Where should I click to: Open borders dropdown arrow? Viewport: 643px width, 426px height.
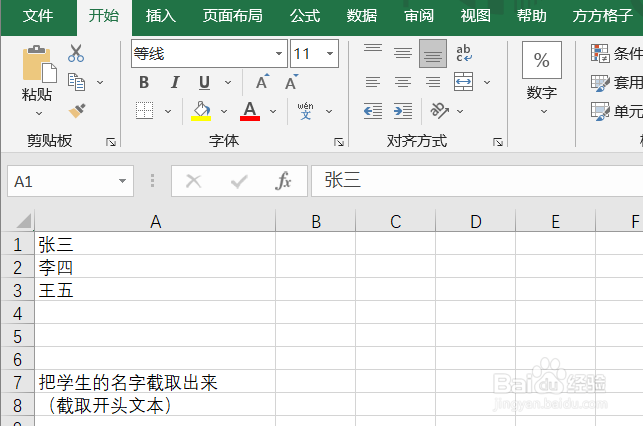(168, 111)
